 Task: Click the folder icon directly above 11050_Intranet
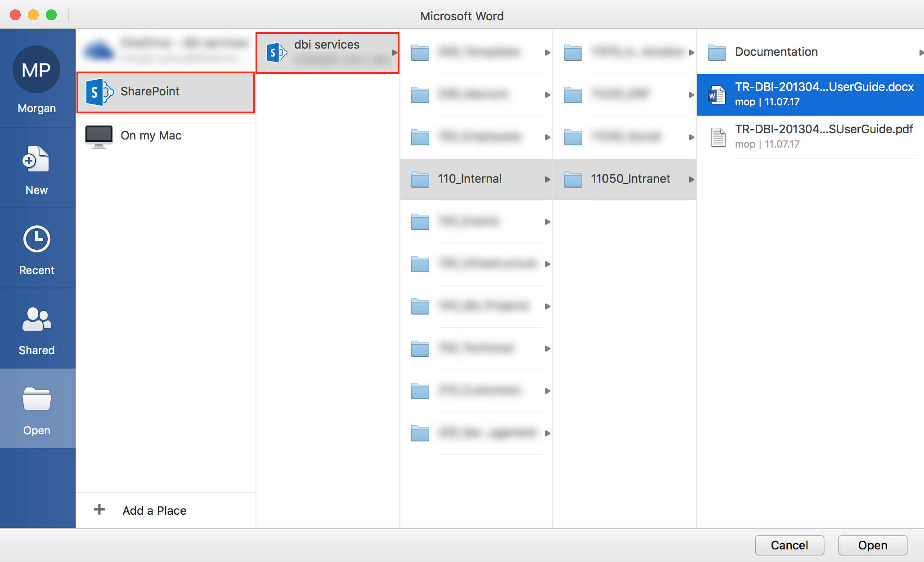click(573, 137)
